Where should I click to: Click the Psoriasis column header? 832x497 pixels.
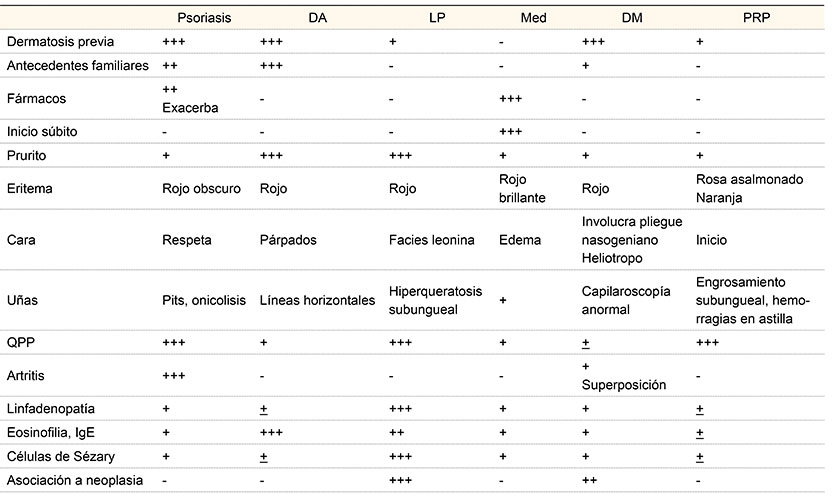[203, 19]
